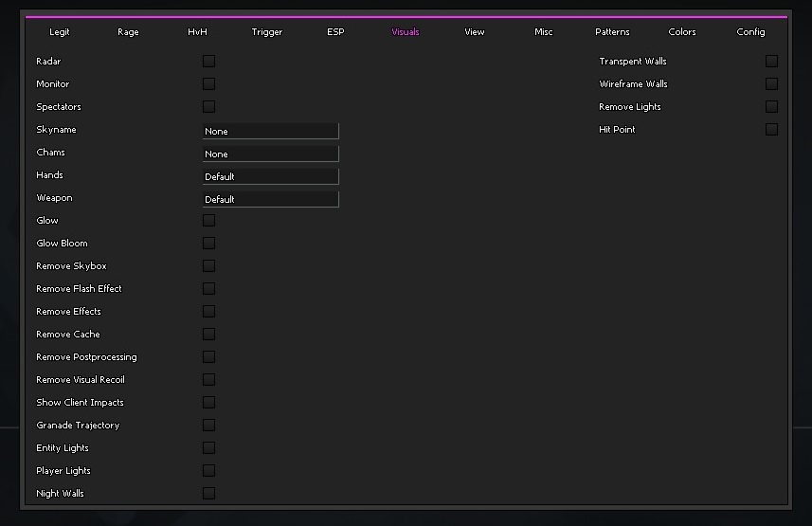Open the Misc tab

point(544,32)
